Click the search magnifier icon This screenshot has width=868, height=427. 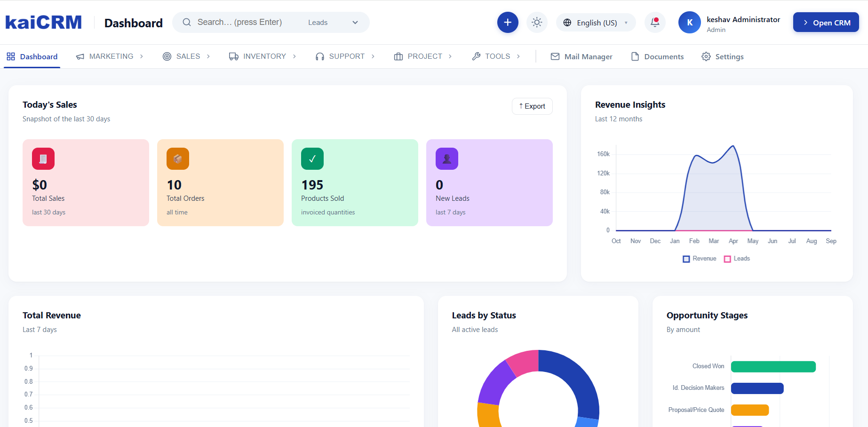[187, 22]
